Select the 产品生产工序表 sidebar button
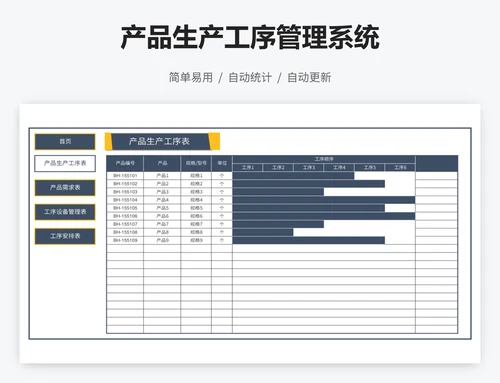Screen dimensions: 500x383 [x=65, y=163]
